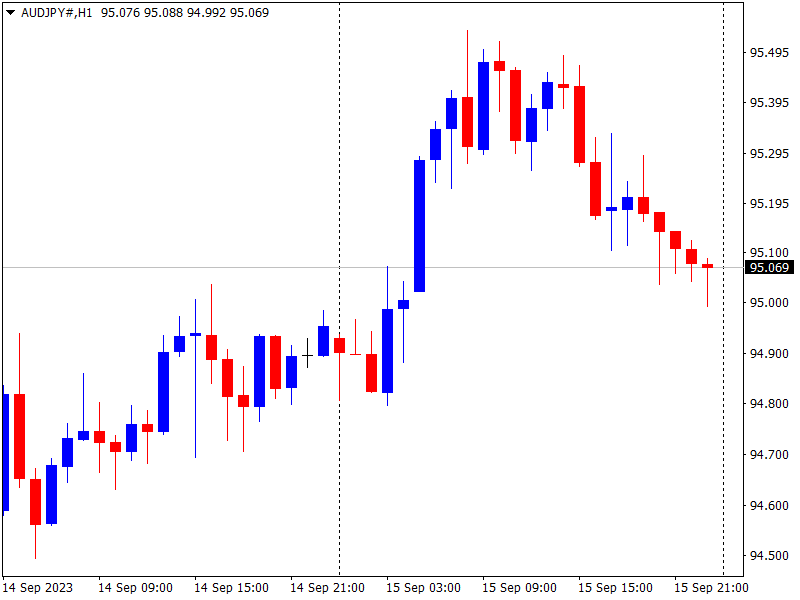
Task: Click the 94.800 price axis label
Action: point(769,404)
